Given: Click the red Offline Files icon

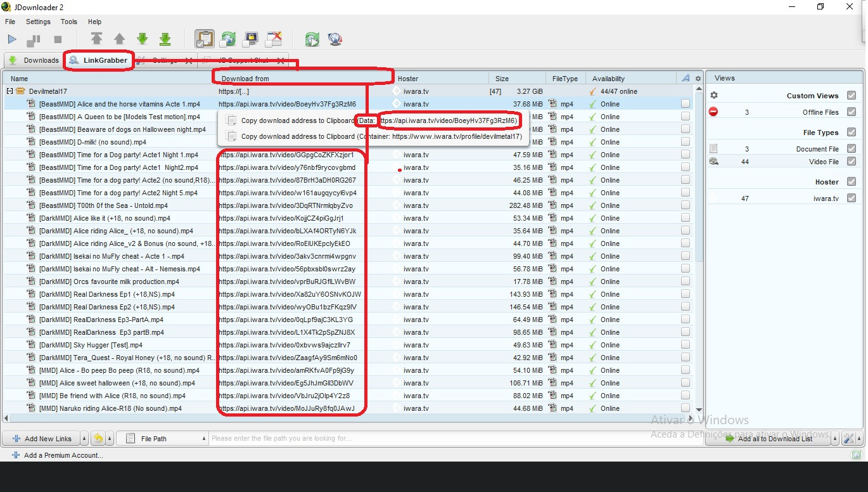Looking at the screenshot, I should coord(713,112).
